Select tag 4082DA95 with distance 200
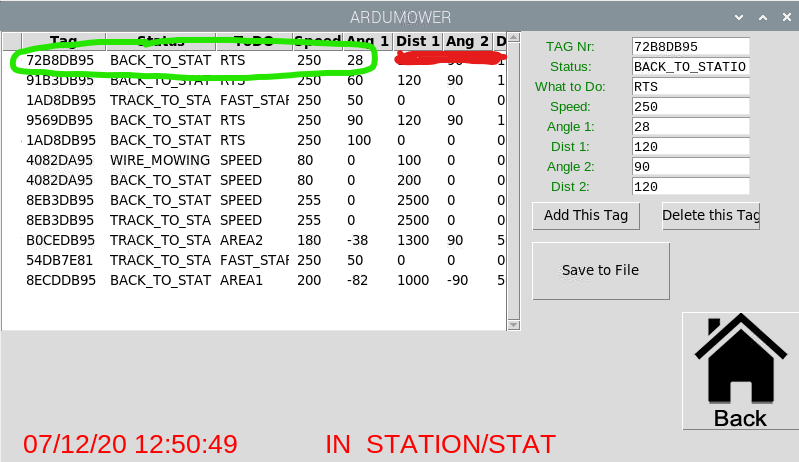 click(254, 180)
